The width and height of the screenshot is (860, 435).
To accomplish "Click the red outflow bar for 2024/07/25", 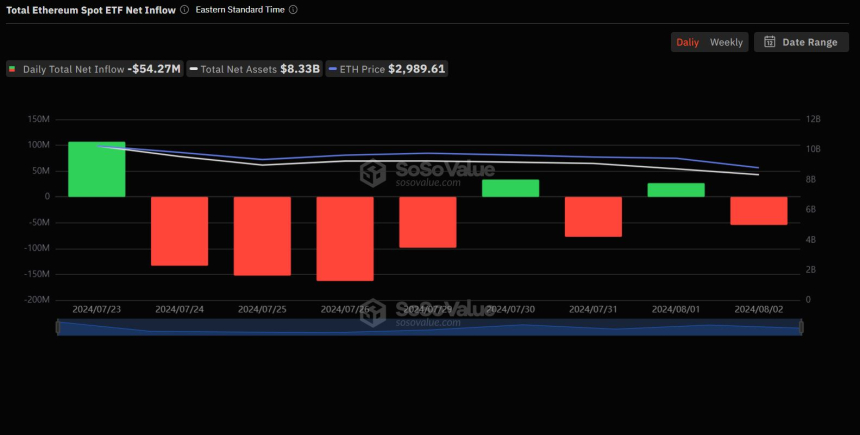I will pos(262,235).
